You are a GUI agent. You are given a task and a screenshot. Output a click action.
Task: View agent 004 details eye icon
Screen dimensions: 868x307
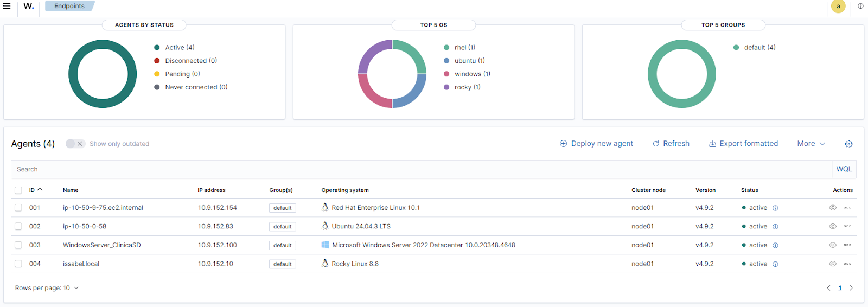pos(833,264)
